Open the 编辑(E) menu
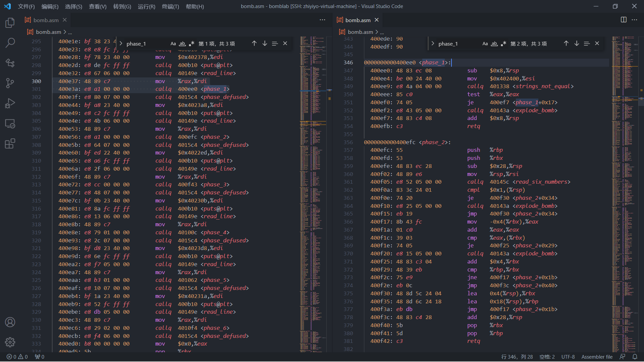 [50, 6]
